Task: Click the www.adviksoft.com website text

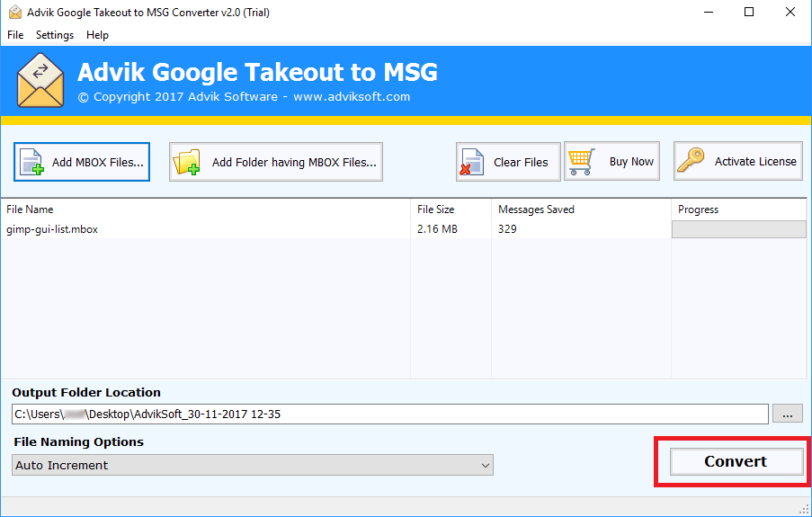Action: click(352, 97)
